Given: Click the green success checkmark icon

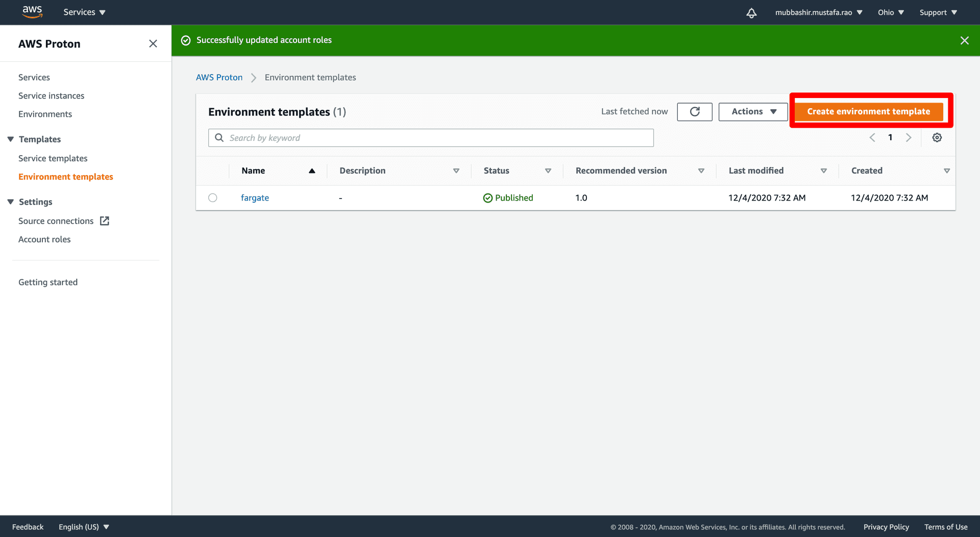Looking at the screenshot, I should (186, 40).
